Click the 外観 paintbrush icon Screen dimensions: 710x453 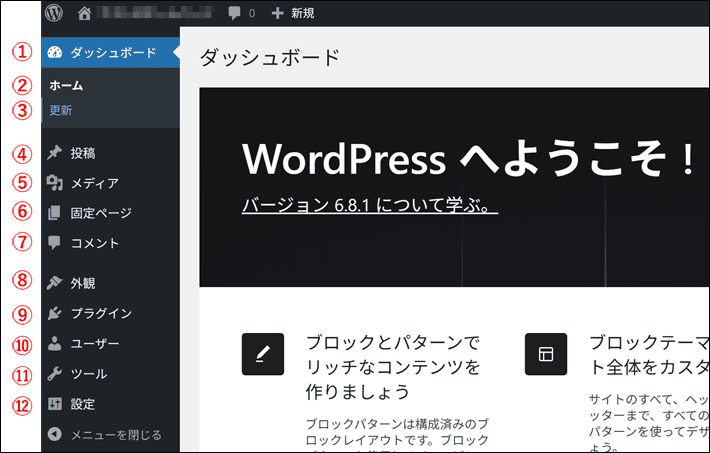pyautogui.click(x=54, y=283)
